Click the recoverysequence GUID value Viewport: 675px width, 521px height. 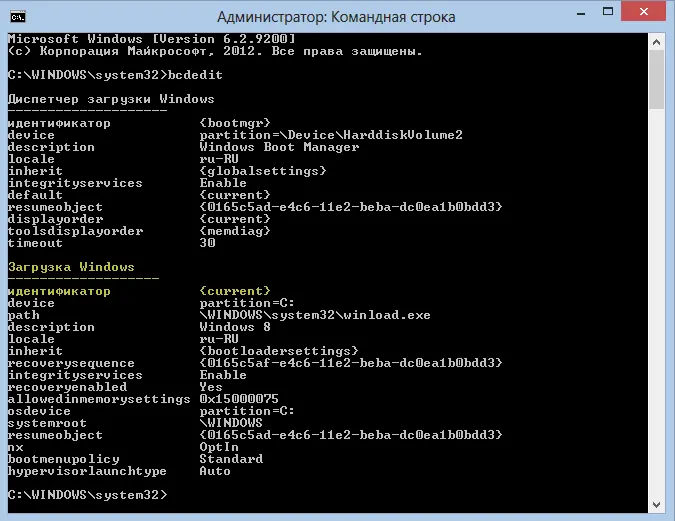click(350, 363)
